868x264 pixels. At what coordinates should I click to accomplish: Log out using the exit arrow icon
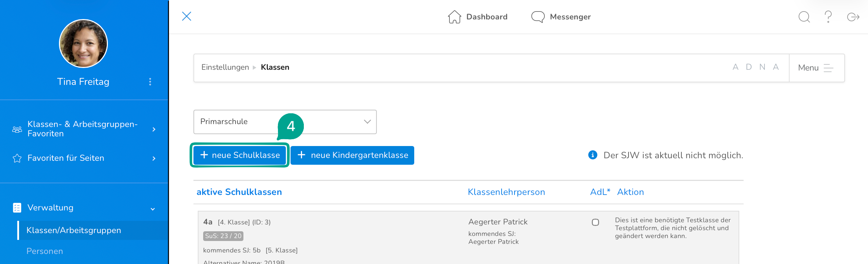[x=853, y=17]
